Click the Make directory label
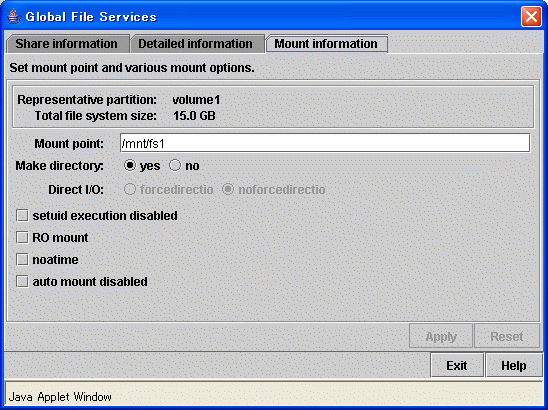Viewport: 548px width, 410px height. 60,166
